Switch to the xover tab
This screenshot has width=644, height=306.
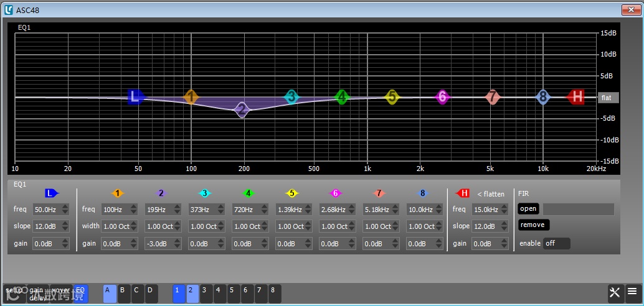tap(61, 294)
